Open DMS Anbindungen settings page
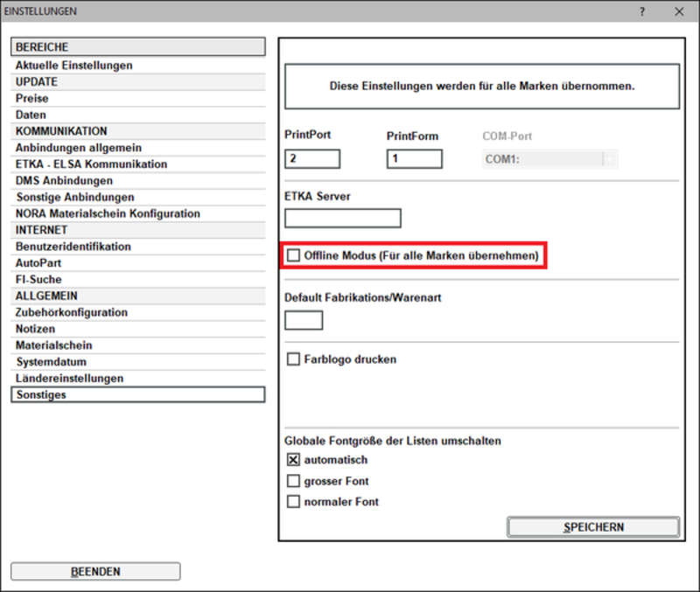700x592 pixels. 65,181
